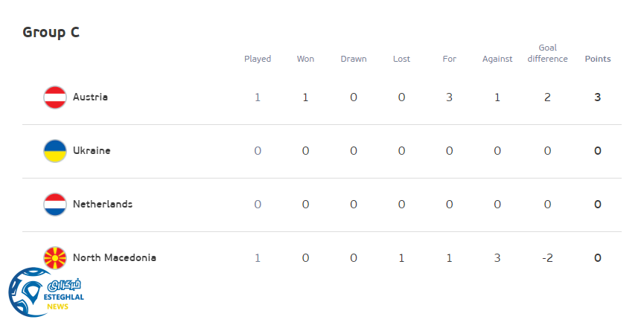Viewport: 644px width, 331px height.
Task: Click the For column header
Action: tap(449, 59)
